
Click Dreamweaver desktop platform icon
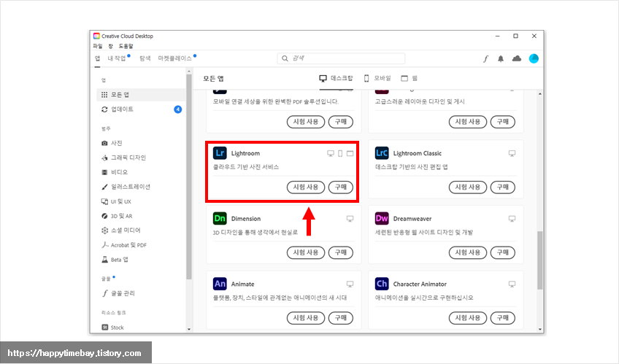coord(512,219)
